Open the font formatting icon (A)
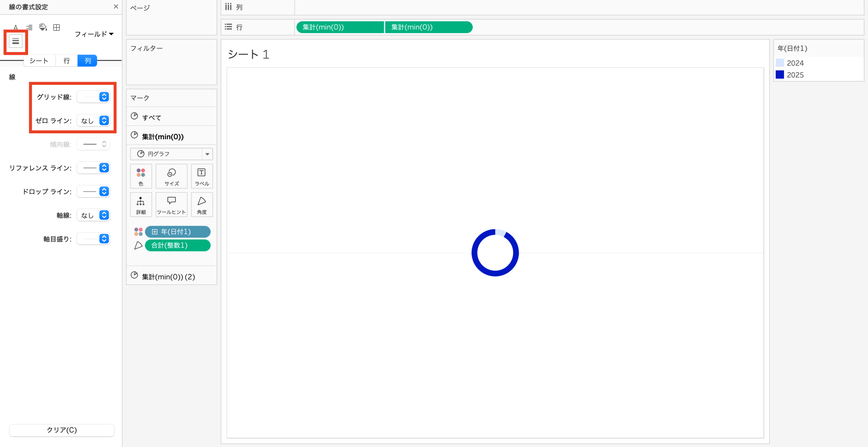The image size is (868, 447). [x=16, y=27]
